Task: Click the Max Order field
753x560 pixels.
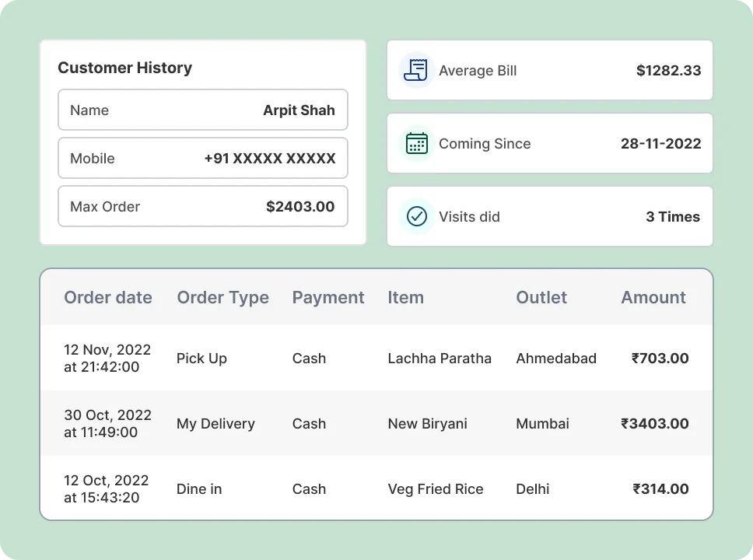Action: [x=202, y=206]
